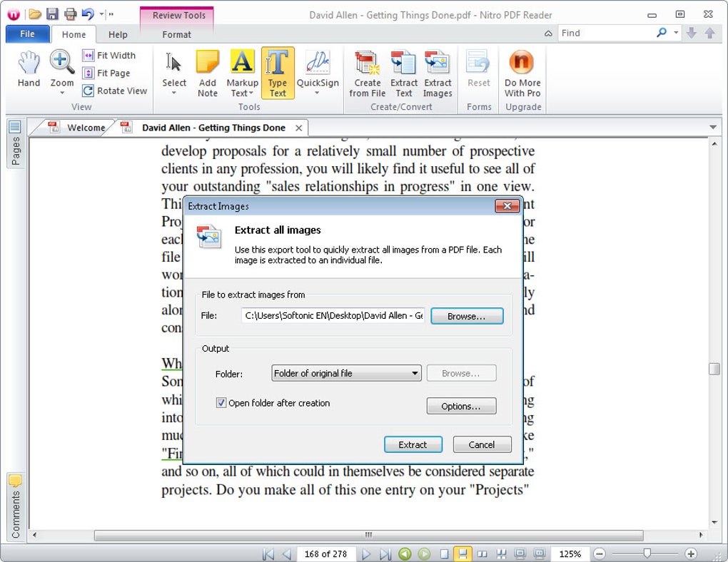Uncheck Open folder after creation
The height and width of the screenshot is (562, 728).
[222, 403]
